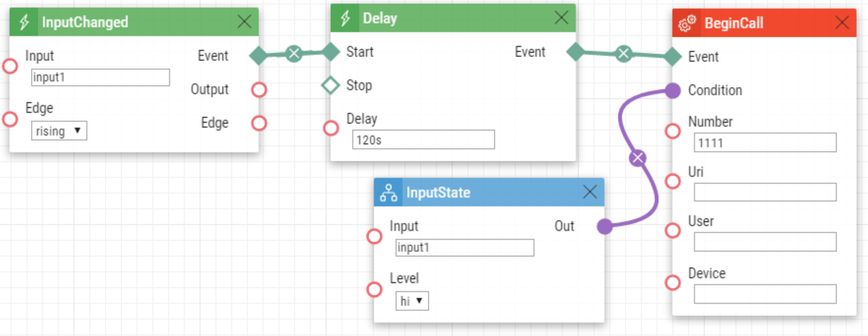868x336 pixels.
Task: Open the Edge dropdown set to rising
Action: click(59, 131)
